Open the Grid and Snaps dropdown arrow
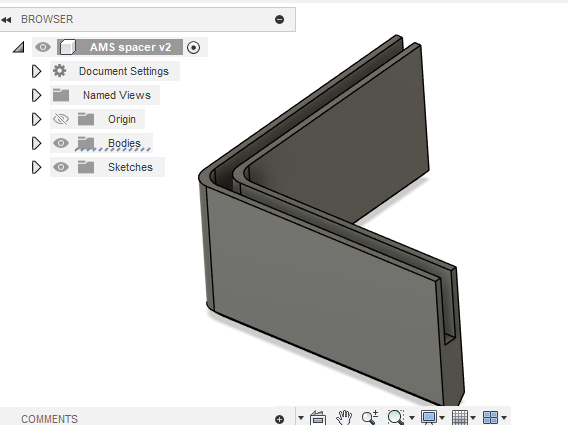Image resolution: width=568 pixels, height=425 pixels. click(x=473, y=418)
